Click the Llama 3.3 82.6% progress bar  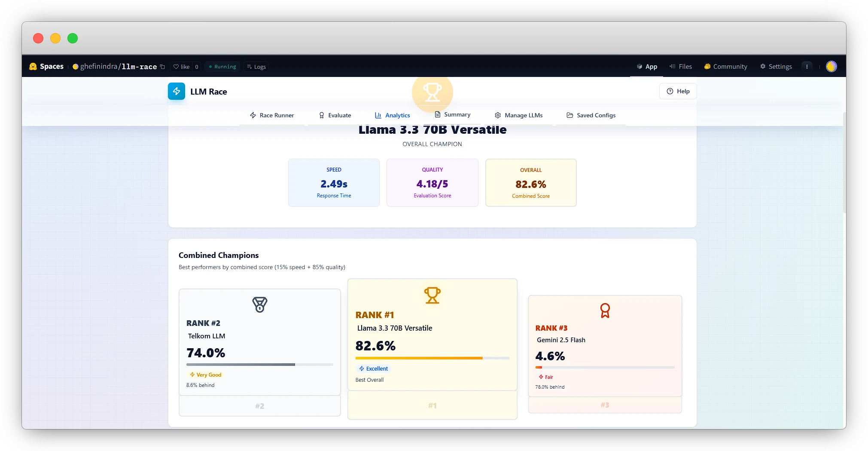[432, 358]
